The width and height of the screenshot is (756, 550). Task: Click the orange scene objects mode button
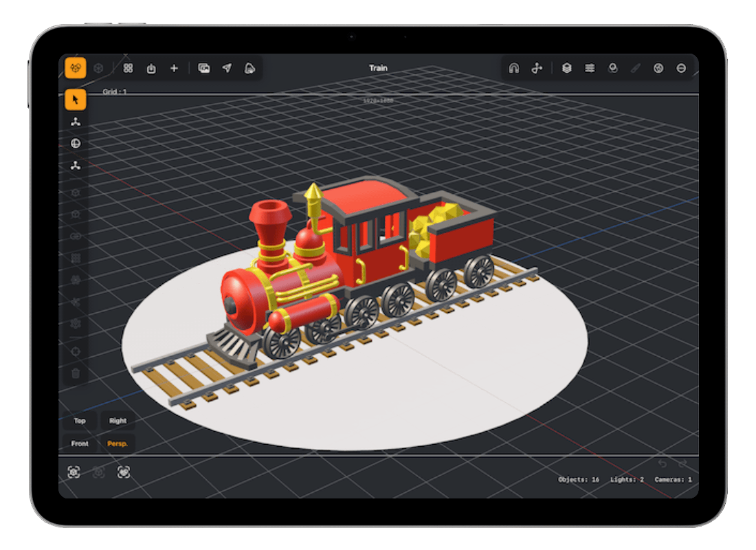click(75, 68)
